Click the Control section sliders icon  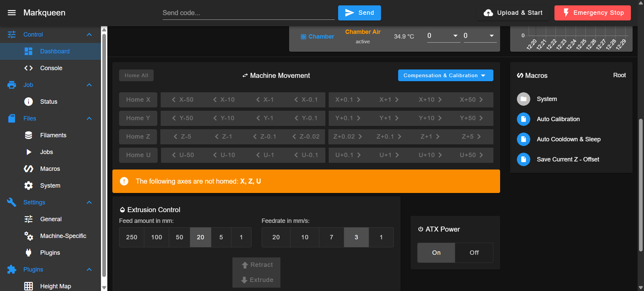point(12,35)
